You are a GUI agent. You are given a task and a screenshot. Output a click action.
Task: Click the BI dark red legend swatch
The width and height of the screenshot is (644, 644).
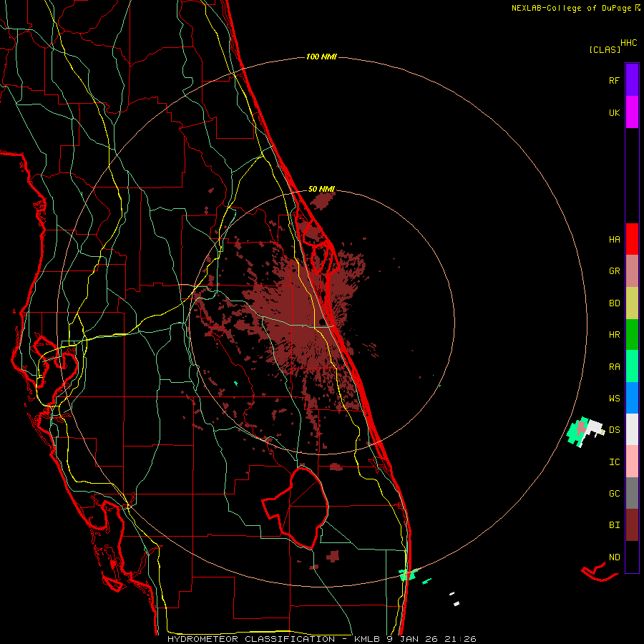(x=632, y=525)
